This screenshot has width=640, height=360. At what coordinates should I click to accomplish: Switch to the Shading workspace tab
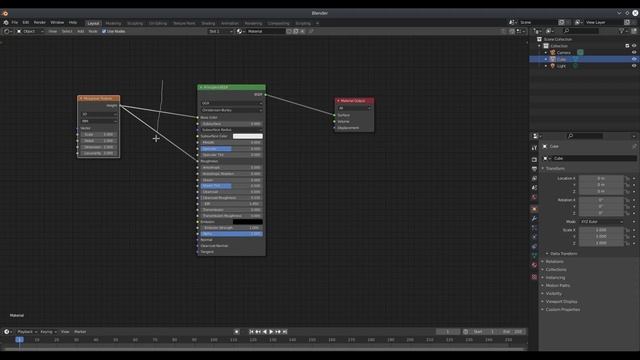point(208,23)
